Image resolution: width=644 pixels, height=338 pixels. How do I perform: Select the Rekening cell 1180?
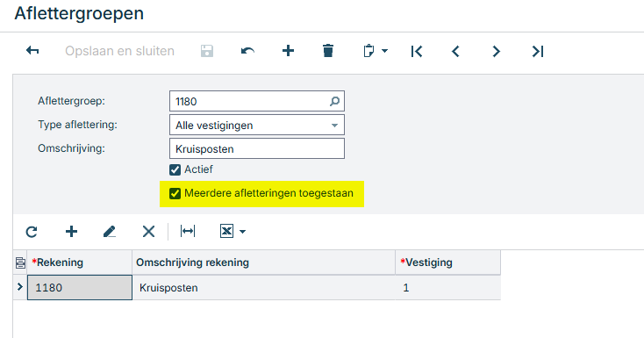[x=80, y=287]
